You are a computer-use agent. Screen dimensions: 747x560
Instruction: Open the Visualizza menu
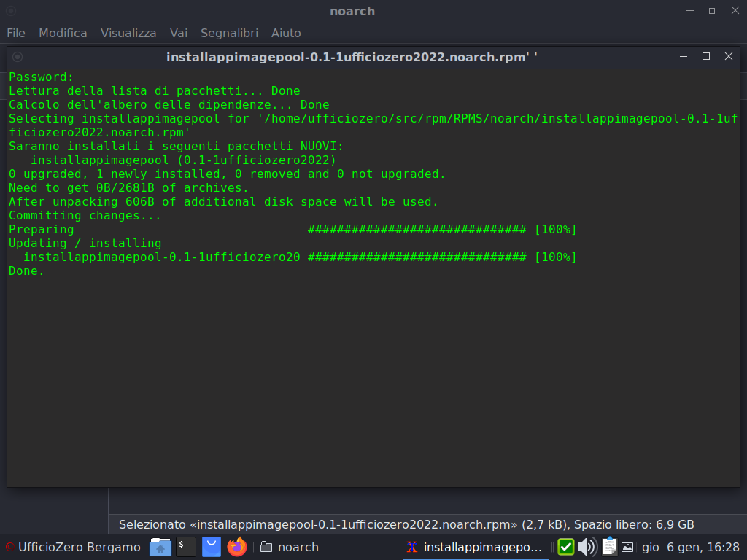point(128,33)
